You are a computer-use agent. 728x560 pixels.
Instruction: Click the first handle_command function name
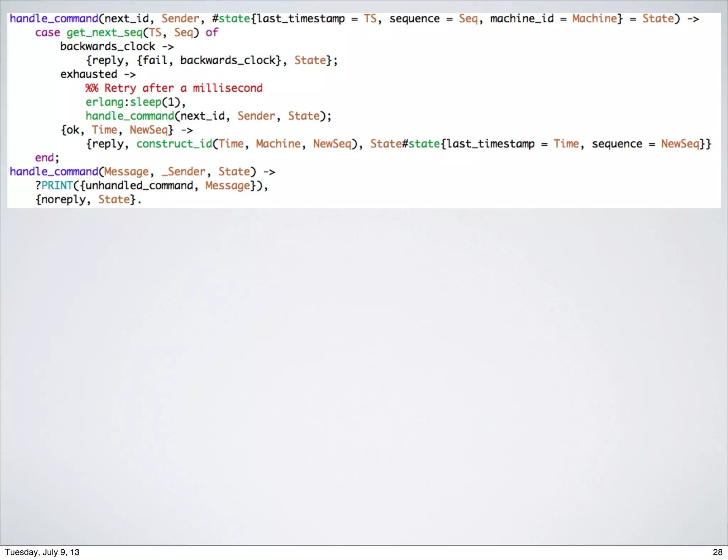54,18
